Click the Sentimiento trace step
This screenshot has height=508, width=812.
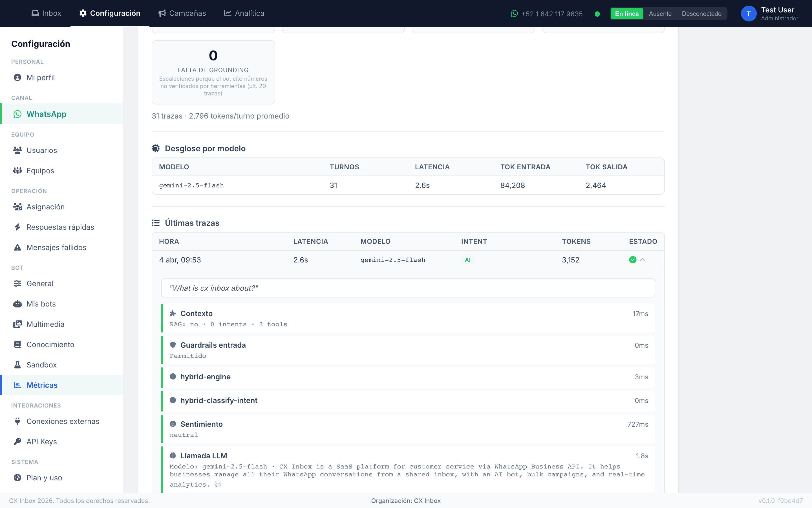tap(408, 429)
